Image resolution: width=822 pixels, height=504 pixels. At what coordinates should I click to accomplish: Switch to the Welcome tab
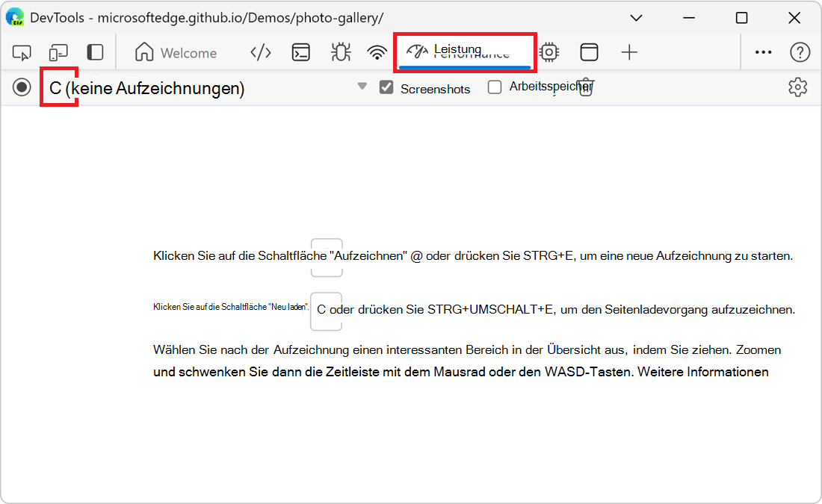pyautogui.click(x=176, y=53)
